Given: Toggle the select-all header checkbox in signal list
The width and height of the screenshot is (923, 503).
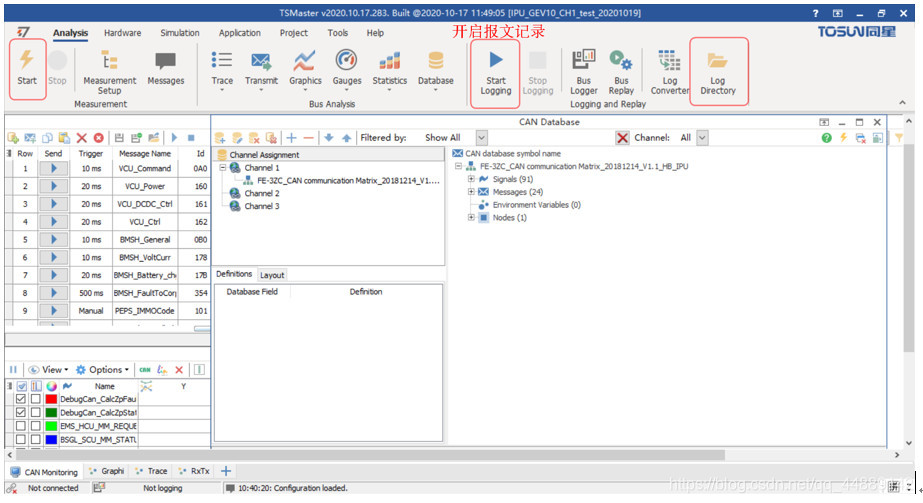Looking at the screenshot, I should 22,386.
